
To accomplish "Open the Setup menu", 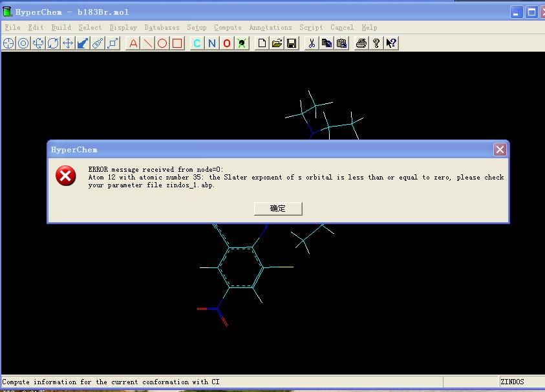I will [x=197, y=27].
